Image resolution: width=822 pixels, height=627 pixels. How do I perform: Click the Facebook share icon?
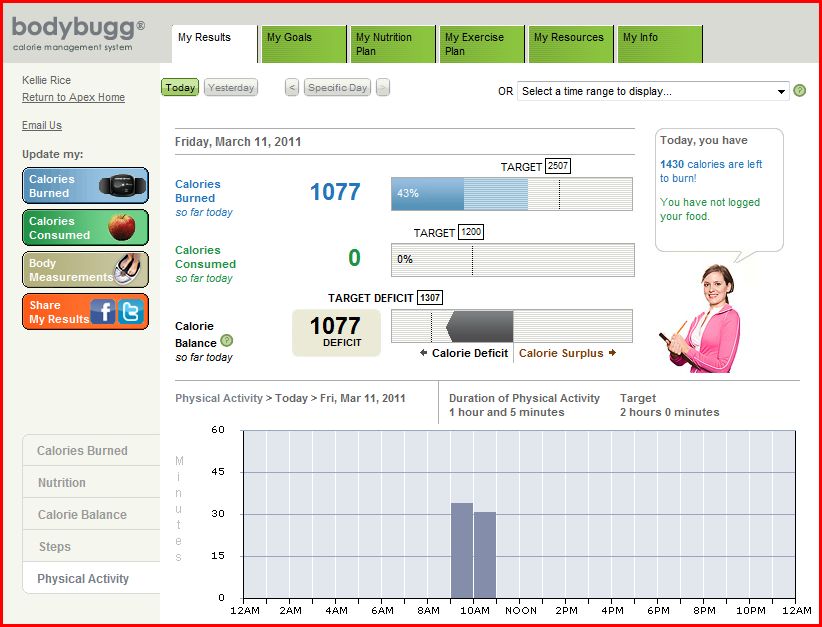[x=103, y=312]
